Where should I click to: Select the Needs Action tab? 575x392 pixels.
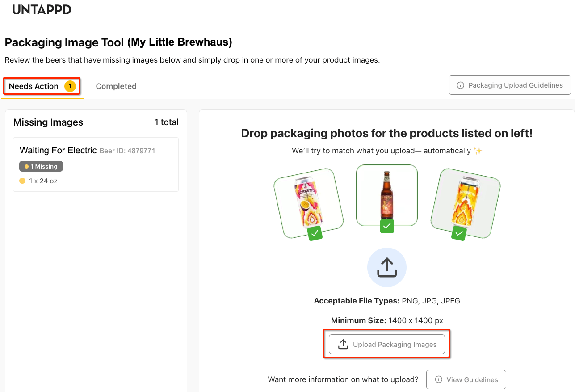[34, 86]
